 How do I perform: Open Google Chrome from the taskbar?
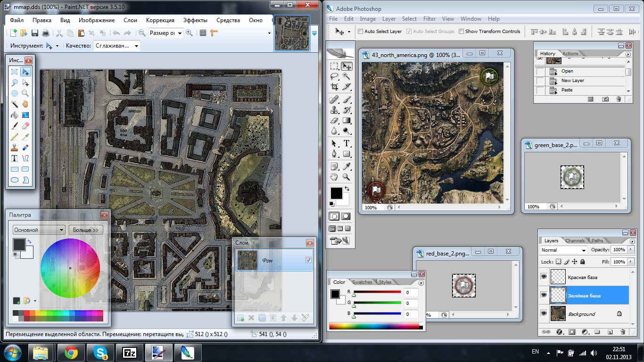coord(71,352)
